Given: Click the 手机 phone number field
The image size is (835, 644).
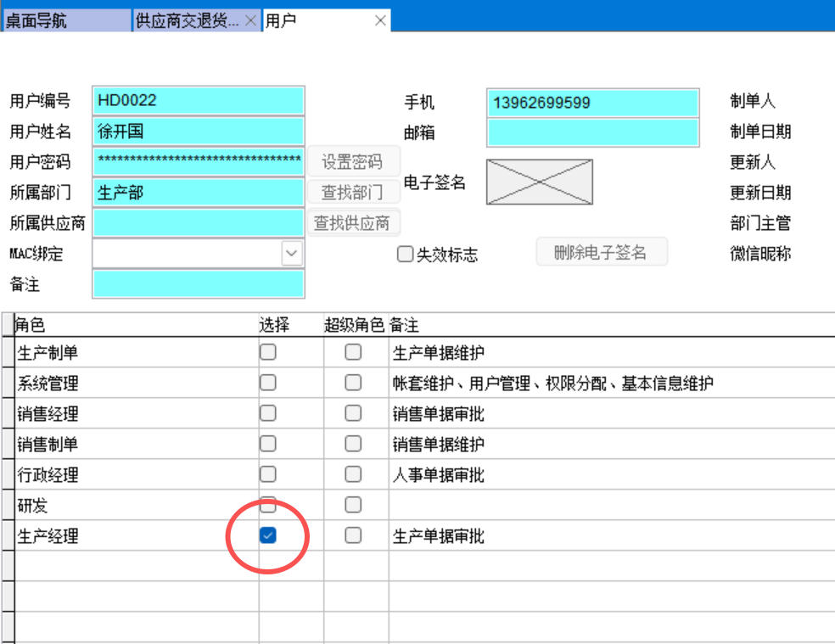Looking at the screenshot, I should [x=592, y=103].
